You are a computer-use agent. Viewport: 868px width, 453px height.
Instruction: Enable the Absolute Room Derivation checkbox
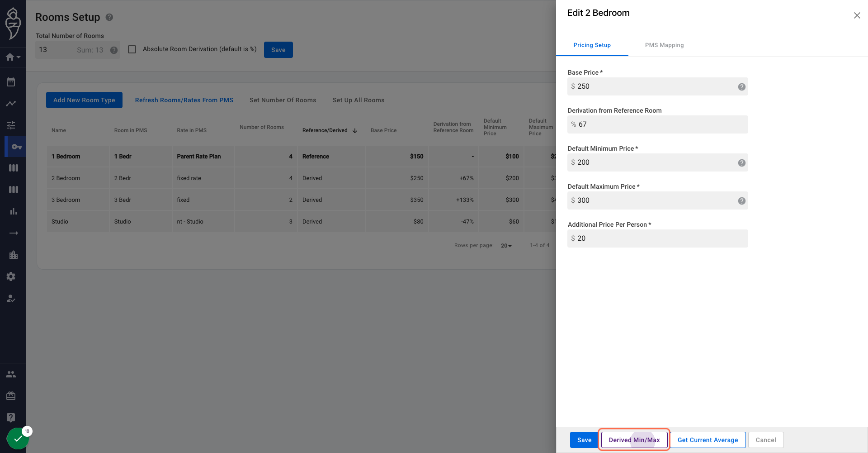(132, 49)
